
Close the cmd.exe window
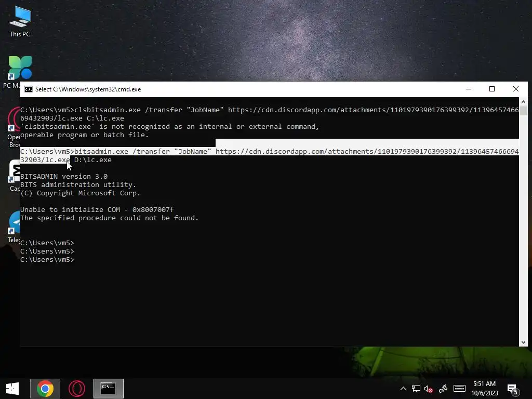(516, 89)
